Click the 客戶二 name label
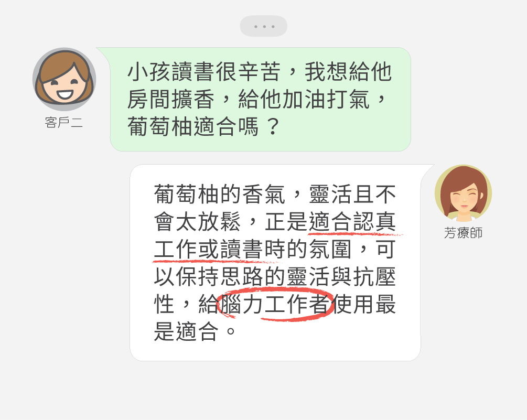Viewport: 527px width, 420px height. point(64,122)
